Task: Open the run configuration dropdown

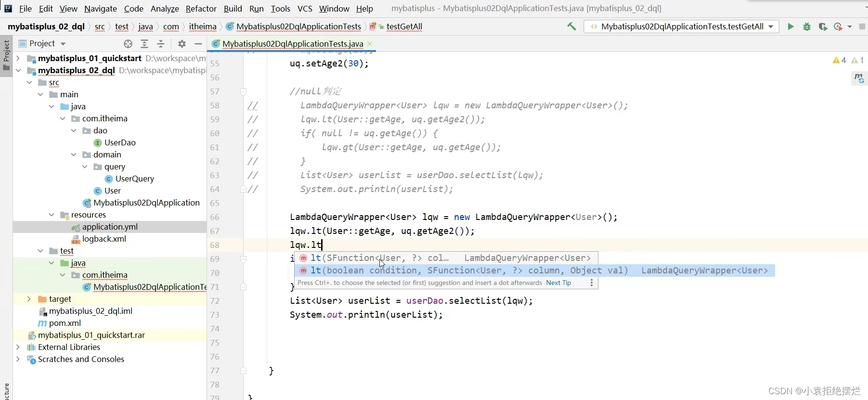Action: pos(681,26)
